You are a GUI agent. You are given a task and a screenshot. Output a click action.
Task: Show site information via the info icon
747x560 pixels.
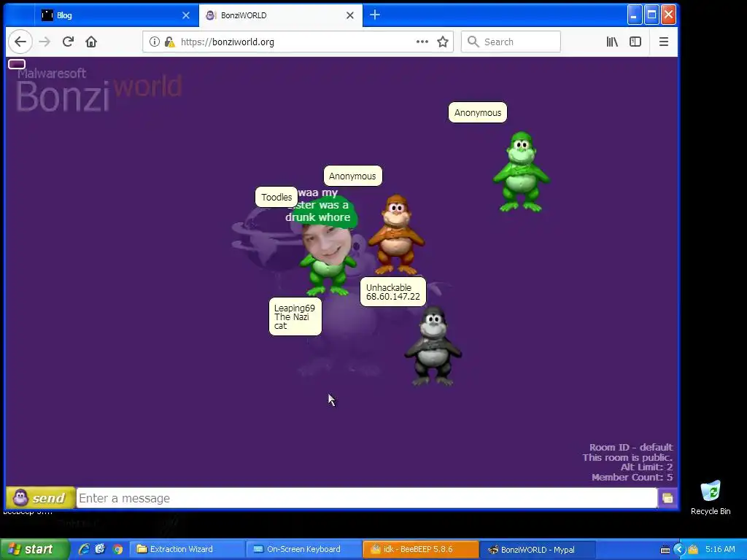tap(155, 42)
